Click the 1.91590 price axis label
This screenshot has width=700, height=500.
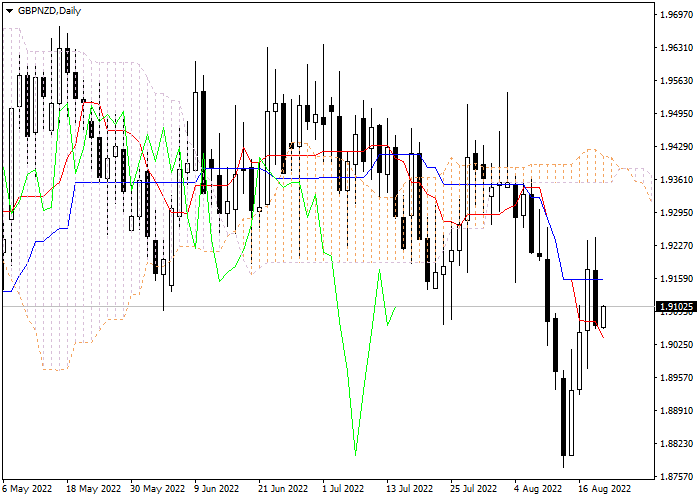tap(676, 279)
